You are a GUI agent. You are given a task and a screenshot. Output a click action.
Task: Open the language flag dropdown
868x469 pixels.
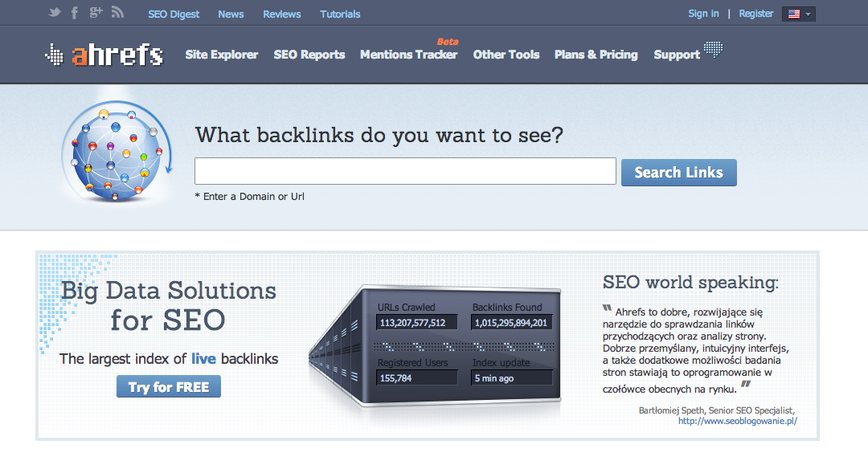point(798,14)
